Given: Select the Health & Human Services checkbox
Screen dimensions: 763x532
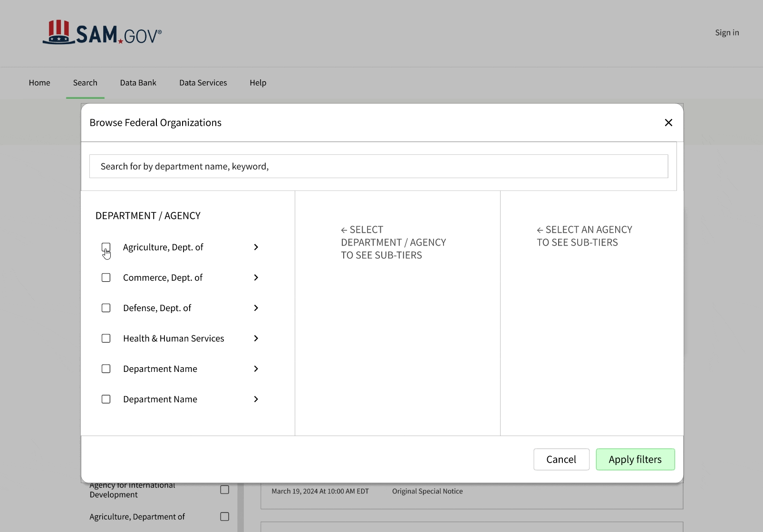Looking at the screenshot, I should point(106,338).
